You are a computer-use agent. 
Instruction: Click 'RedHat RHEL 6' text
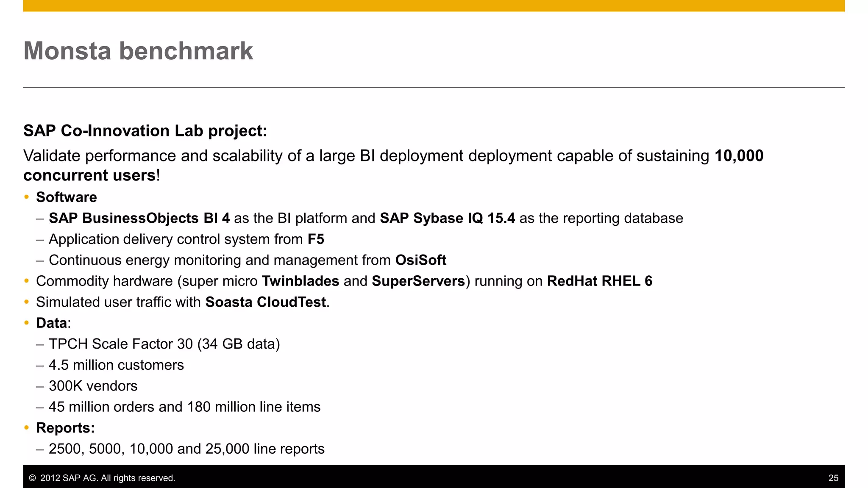pos(600,281)
